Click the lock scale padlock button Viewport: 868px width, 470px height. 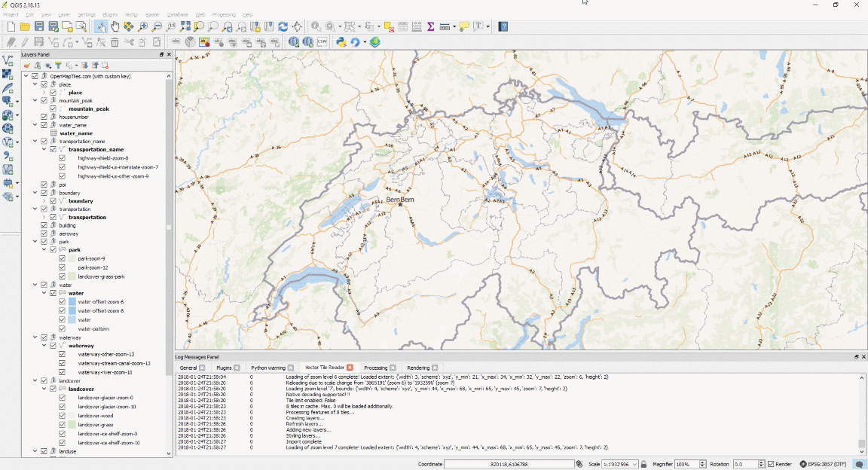[x=643, y=464]
